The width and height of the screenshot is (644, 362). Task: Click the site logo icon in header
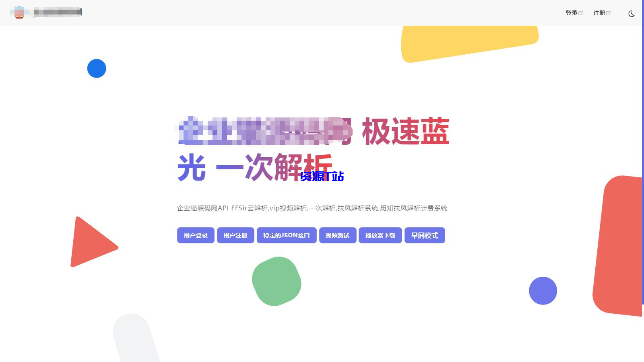coord(19,12)
